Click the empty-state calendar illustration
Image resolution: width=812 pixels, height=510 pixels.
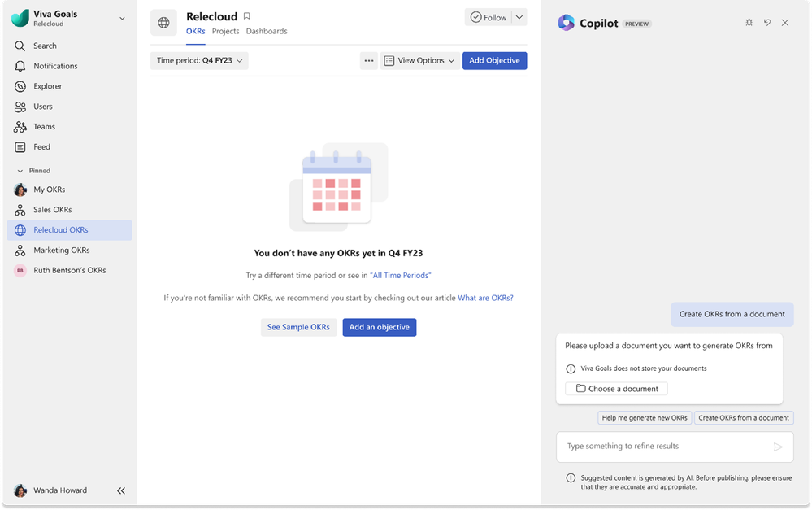[339, 187]
